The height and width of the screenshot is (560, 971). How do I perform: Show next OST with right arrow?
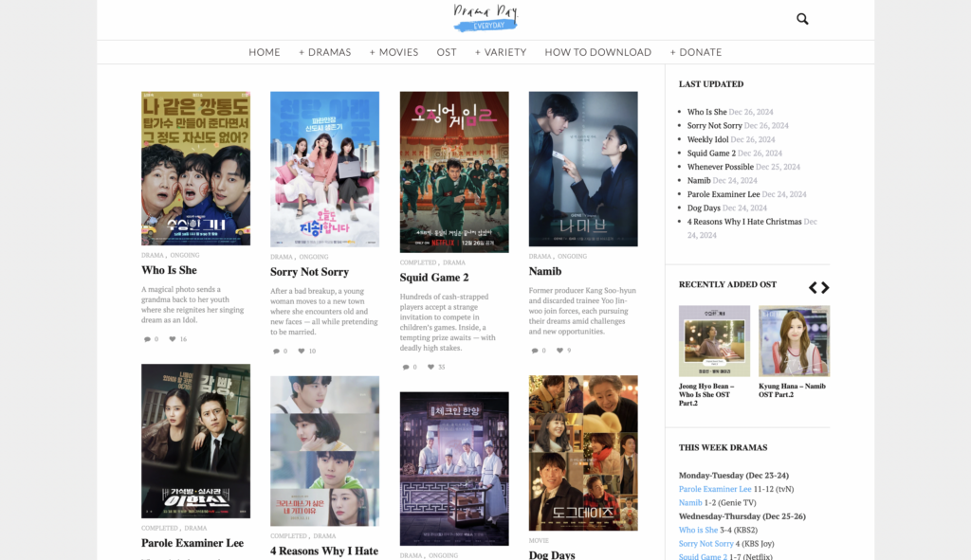[x=825, y=287]
